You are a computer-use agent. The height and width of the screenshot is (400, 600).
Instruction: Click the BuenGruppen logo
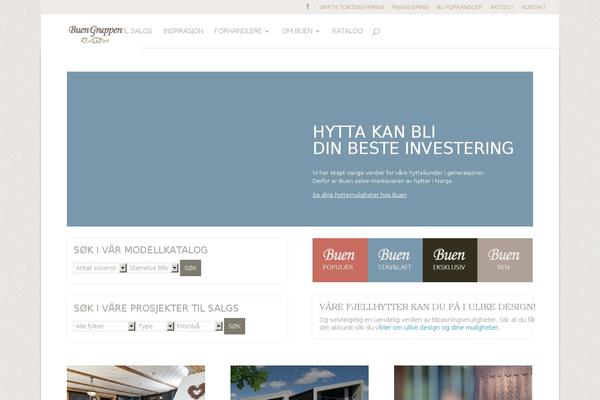click(95, 33)
